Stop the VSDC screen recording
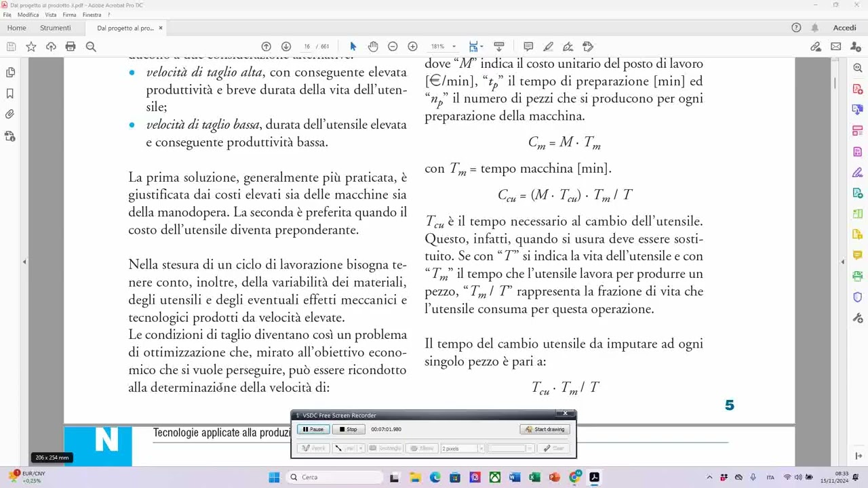Screen dimensions: 868x488 pyautogui.click(x=349, y=429)
